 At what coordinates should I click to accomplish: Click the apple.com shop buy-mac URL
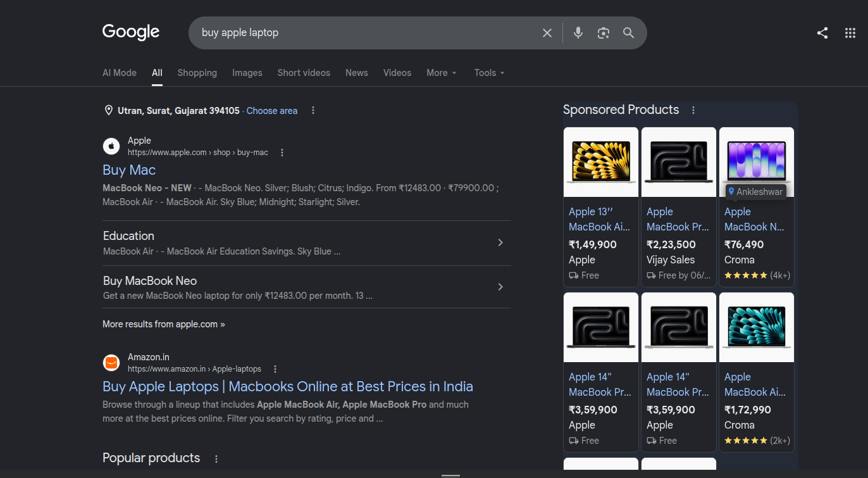[198, 153]
